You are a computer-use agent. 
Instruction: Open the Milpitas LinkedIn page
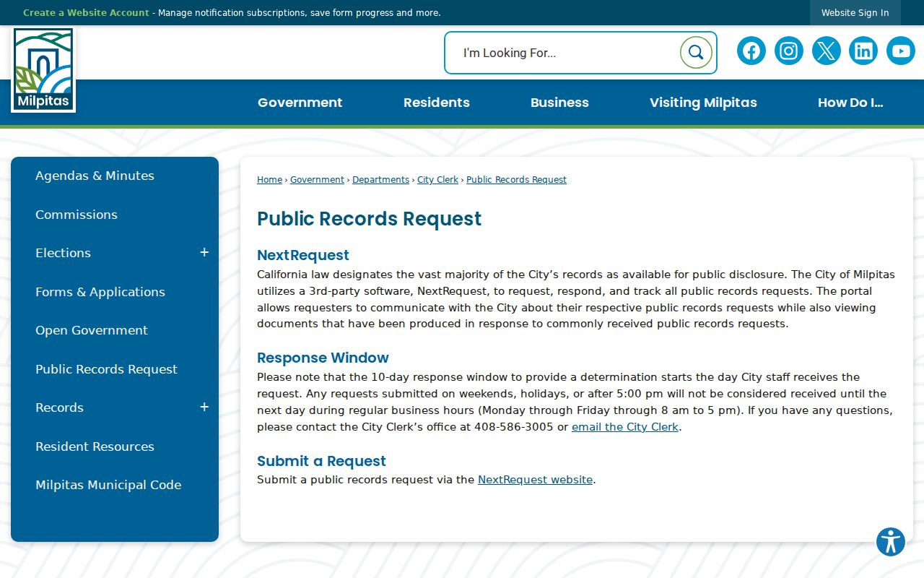[863, 51]
